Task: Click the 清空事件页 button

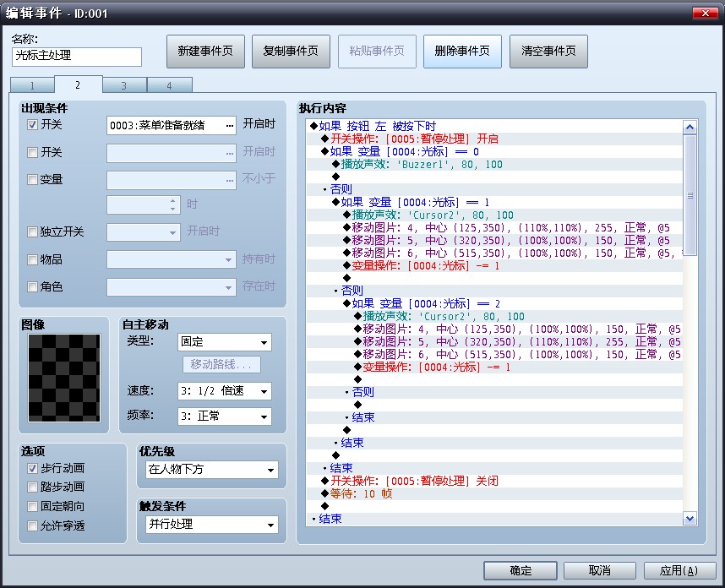Action: [x=548, y=52]
